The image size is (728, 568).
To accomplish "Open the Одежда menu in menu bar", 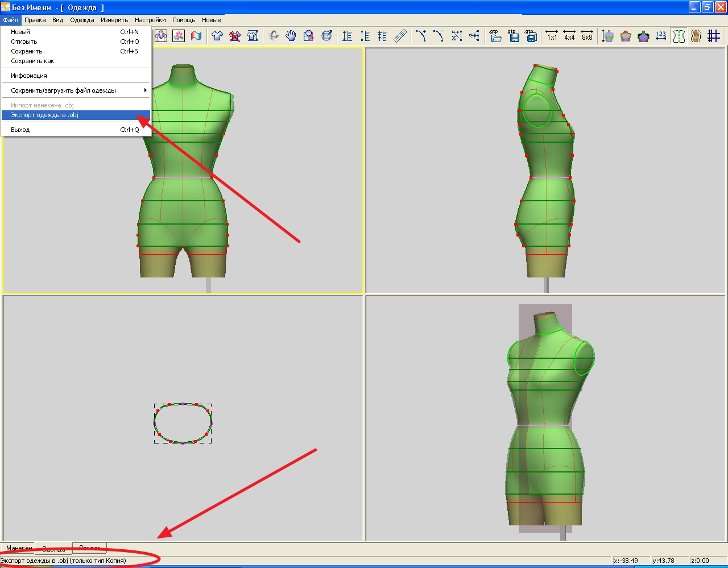I will click(x=82, y=20).
